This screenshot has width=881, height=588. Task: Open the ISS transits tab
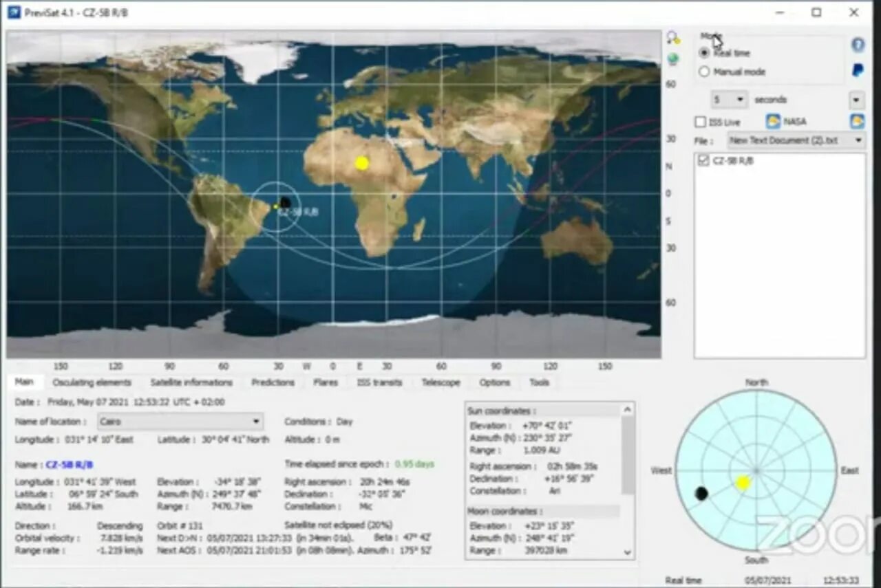pos(379,382)
